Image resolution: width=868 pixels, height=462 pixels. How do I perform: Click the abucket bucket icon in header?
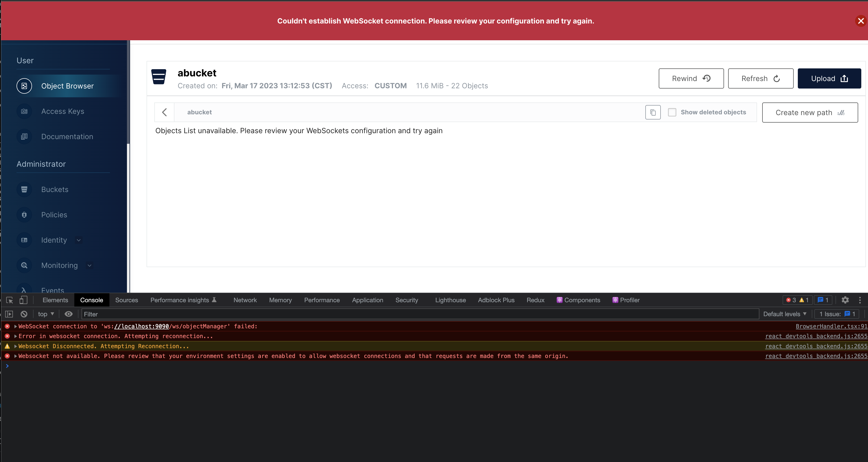pos(159,77)
